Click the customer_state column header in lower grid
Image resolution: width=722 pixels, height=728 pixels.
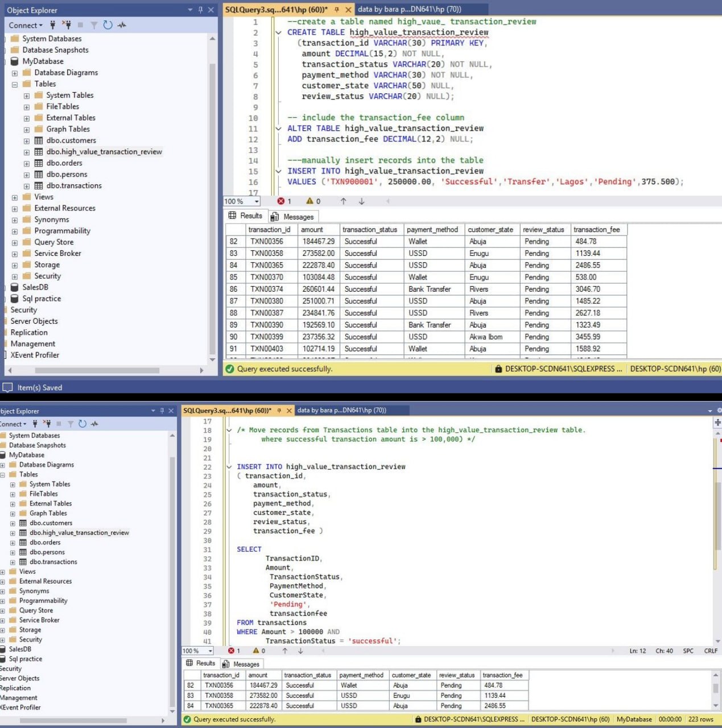coord(412,675)
